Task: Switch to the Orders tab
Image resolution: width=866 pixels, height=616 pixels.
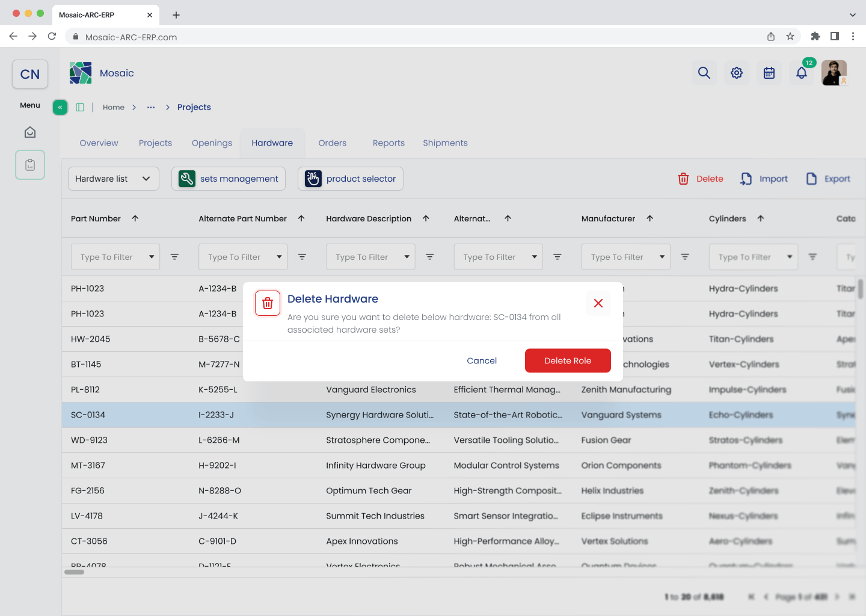Action: (333, 143)
